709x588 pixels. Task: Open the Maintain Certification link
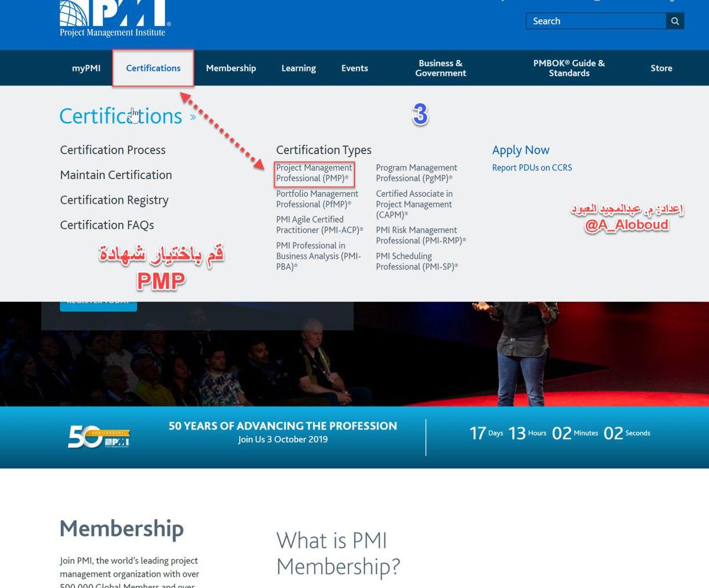tap(116, 175)
